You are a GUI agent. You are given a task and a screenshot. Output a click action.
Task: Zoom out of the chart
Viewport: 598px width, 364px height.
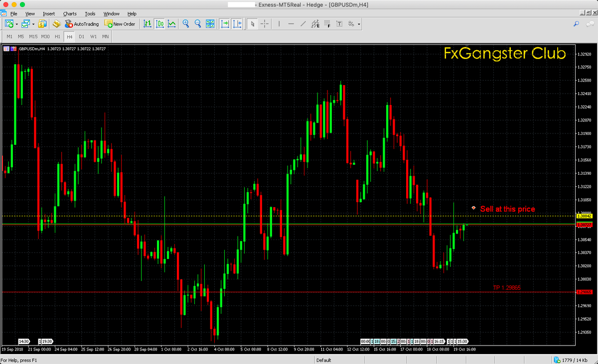click(x=198, y=23)
